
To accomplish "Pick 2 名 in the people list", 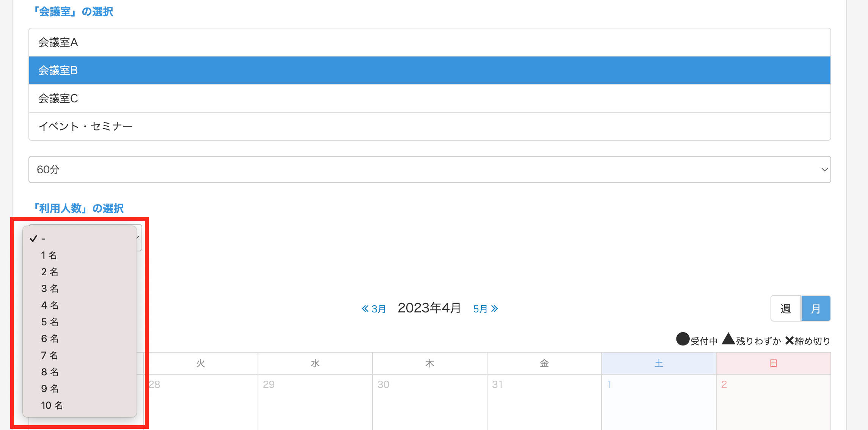I will (50, 272).
